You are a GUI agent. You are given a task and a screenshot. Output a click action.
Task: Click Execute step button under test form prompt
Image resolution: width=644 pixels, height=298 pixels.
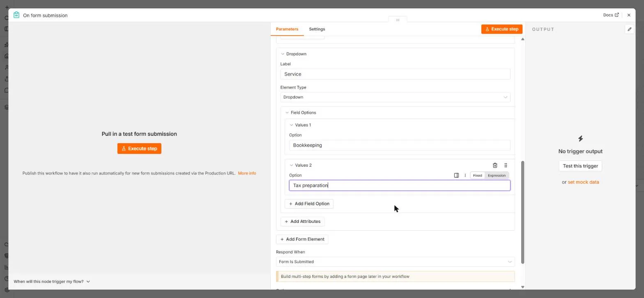(x=139, y=149)
